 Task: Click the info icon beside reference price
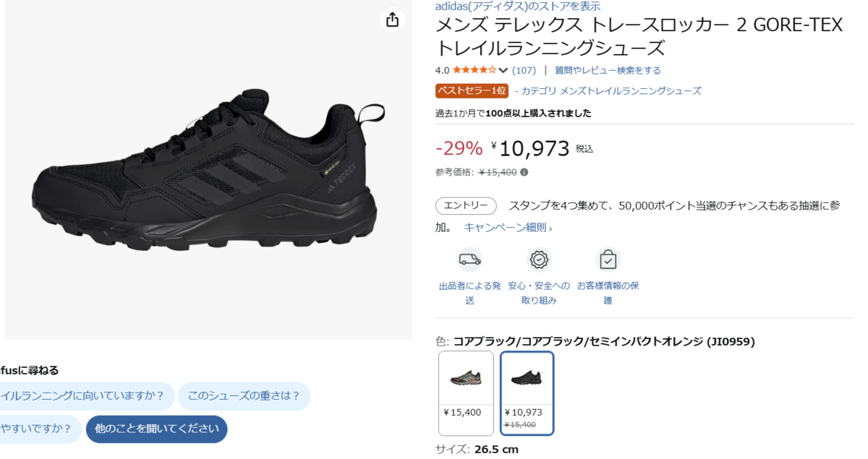coord(524,173)
